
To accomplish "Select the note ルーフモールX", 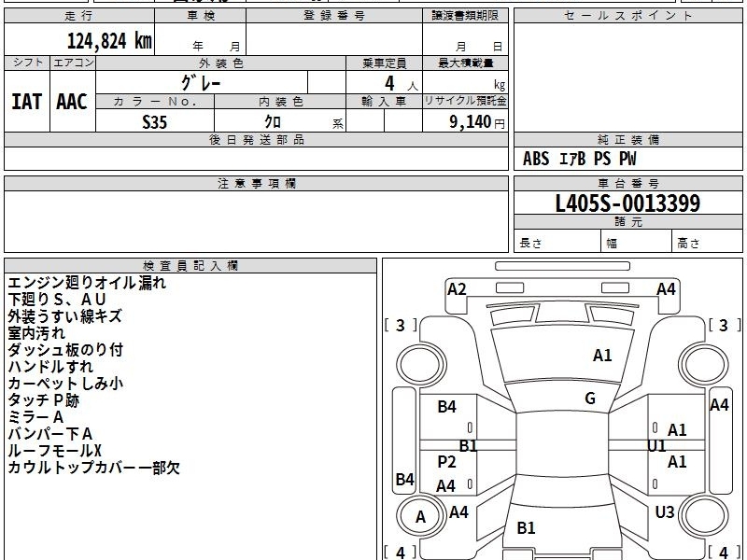I will pyautogui.click(x=55, y=451).
